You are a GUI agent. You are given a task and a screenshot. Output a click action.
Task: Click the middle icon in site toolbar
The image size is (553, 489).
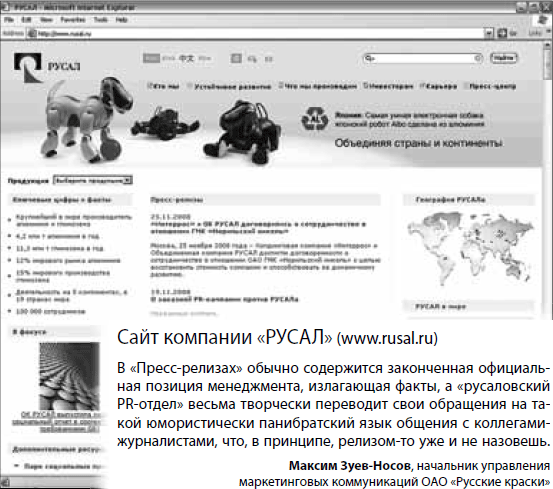click(x=252, y=59)
